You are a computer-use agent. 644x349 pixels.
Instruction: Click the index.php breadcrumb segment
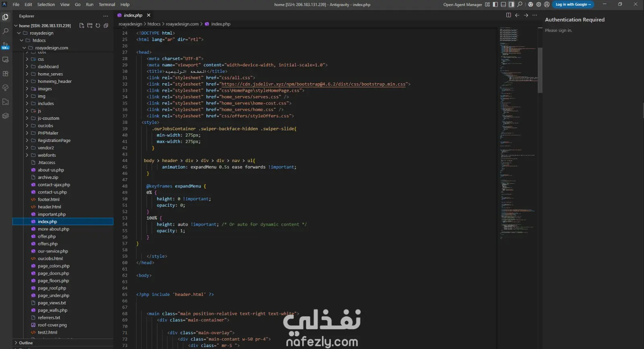(x=221, y=24)
